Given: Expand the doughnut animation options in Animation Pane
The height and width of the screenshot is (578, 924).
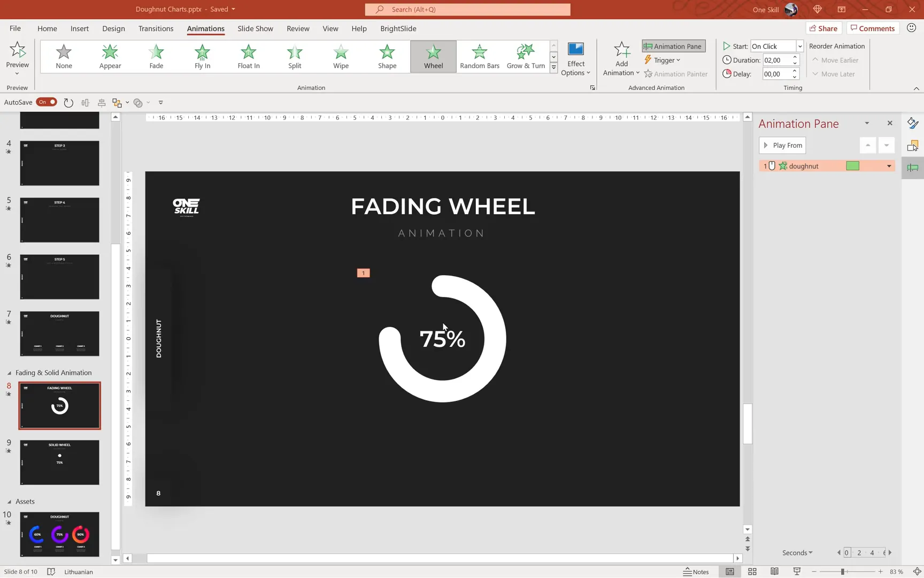Looking at the screenshot, I should pos(889,166).
